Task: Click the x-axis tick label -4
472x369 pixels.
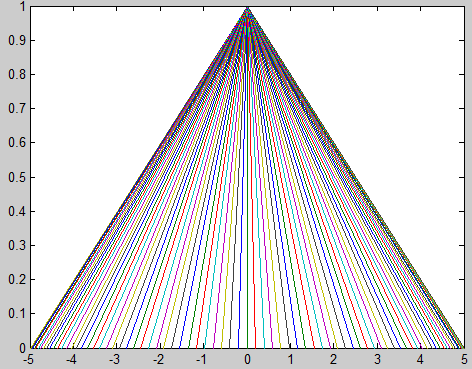Action: click(71, 360)
